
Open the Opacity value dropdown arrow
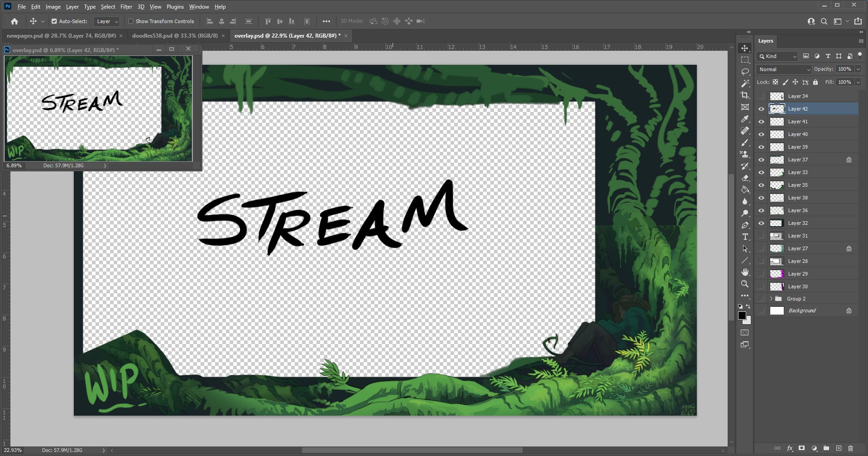point(858,69)
